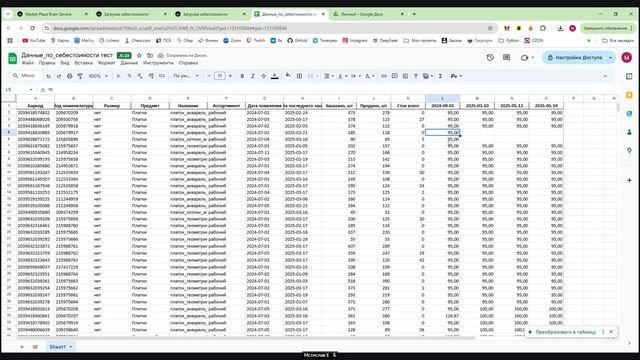
Task: Open the all sheets list icon
Action: pyautogui.click(x=35, y=347)
